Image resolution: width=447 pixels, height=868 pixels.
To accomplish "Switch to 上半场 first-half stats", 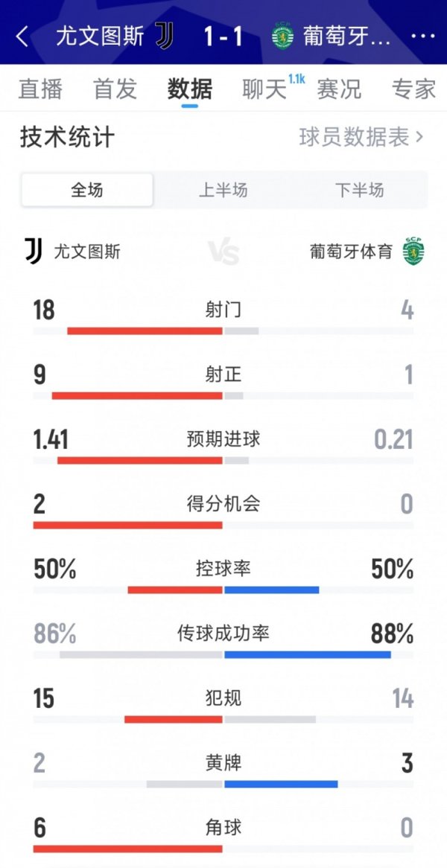I will (x=223, y=191).
